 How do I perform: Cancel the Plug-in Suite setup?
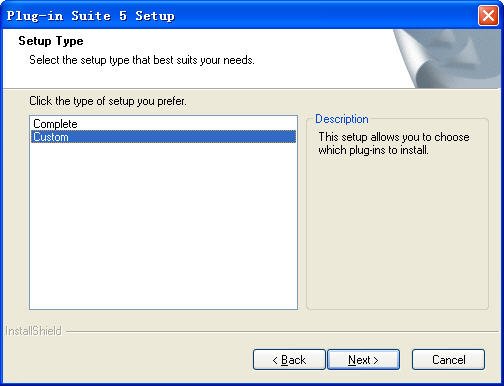point(448,360)
